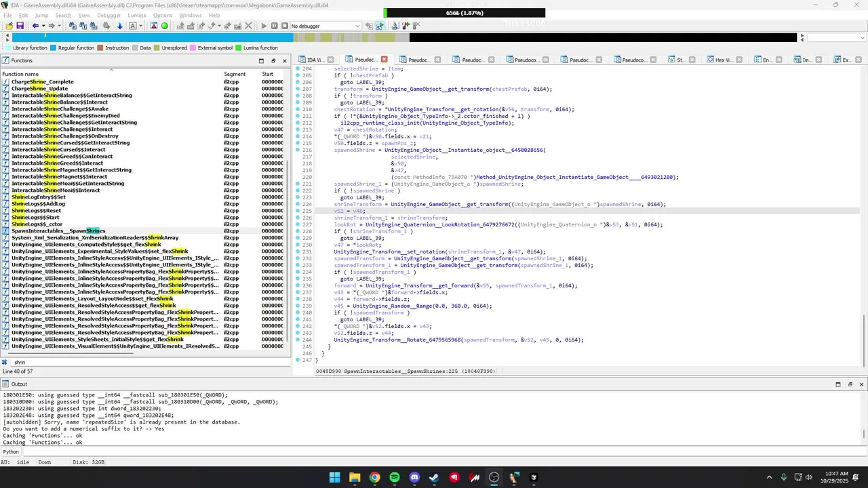Image resolution: width=868 pixels, height=488 pixels.
Task: Open the File menu
Action: [8, 15]
